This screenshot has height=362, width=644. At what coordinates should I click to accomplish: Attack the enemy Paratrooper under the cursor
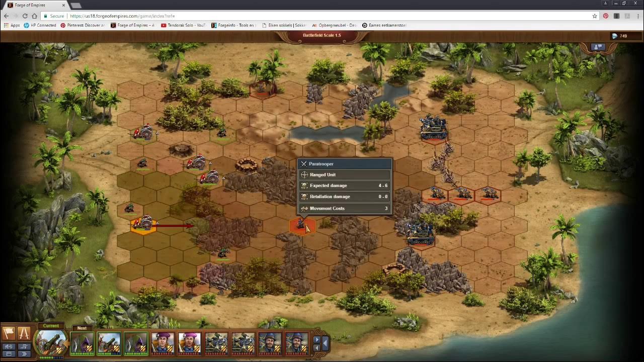pos(301,225)
